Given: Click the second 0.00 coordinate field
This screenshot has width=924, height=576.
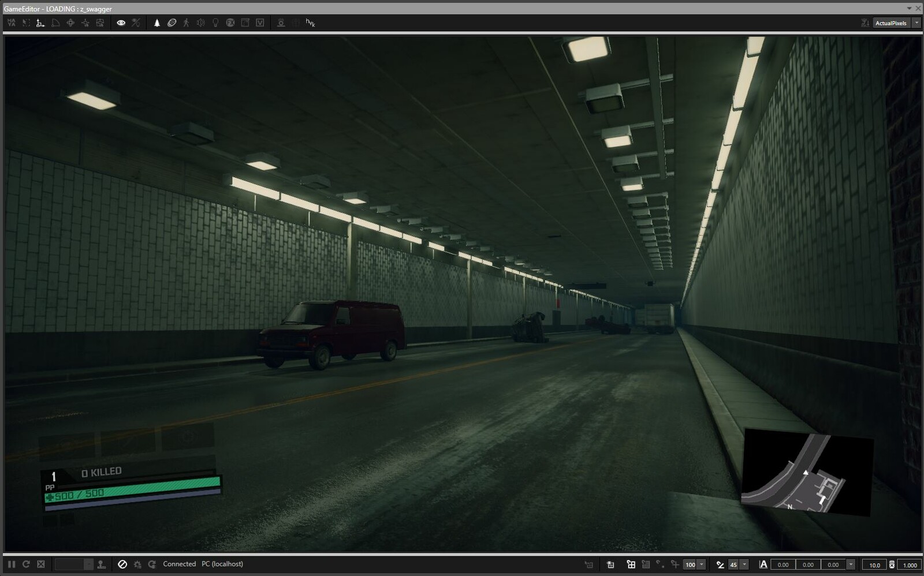Looking at the screenshot, I should point(808,565).
